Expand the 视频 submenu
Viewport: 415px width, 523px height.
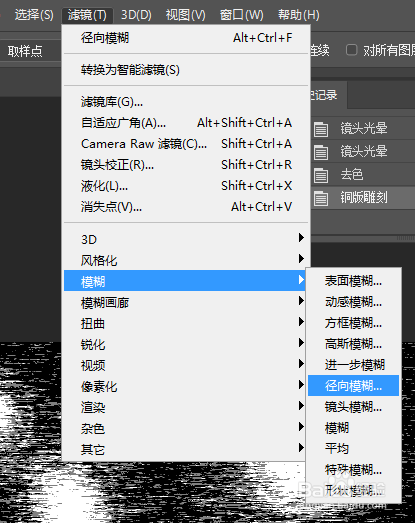(x=184, y=365)
